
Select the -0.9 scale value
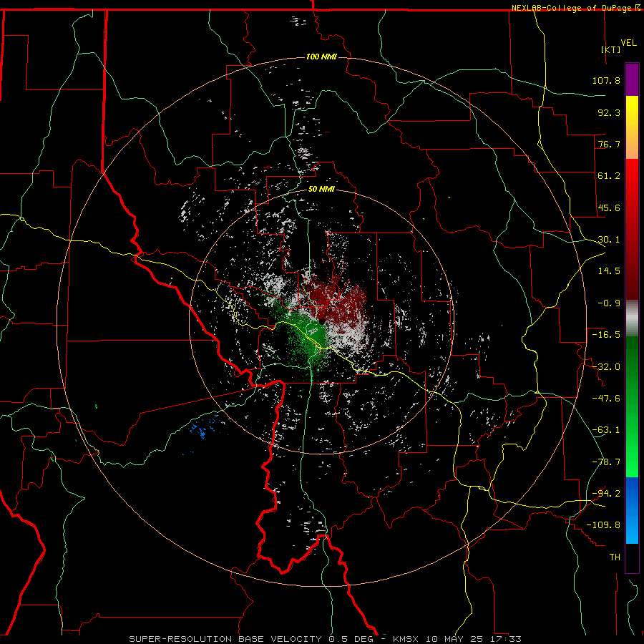609,303
